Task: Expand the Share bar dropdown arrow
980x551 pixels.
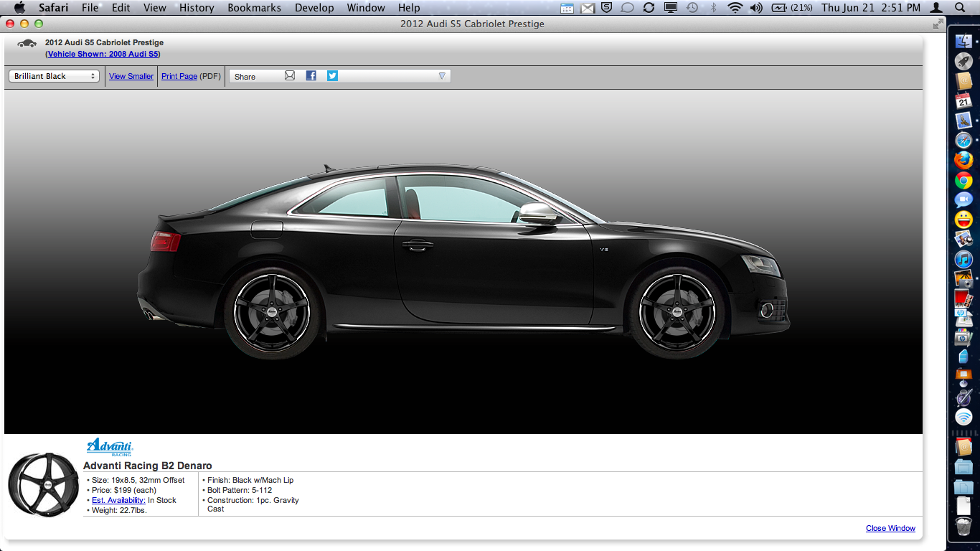Action: (x=442, y=76)
